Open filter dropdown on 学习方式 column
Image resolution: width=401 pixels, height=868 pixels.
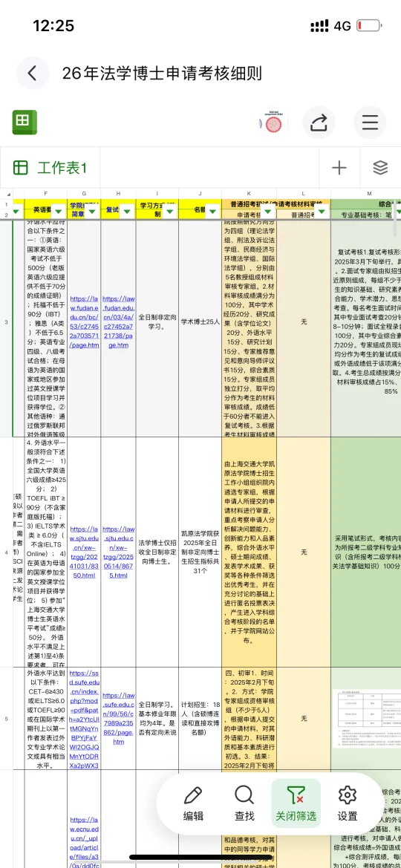170,211
